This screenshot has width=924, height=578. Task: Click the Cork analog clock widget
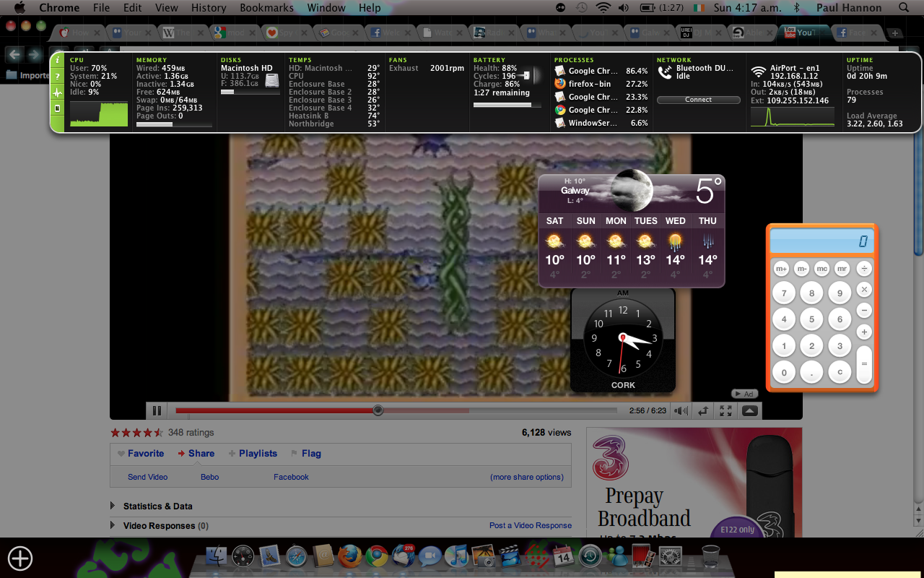pyautogui.click(x=623, y=340)
